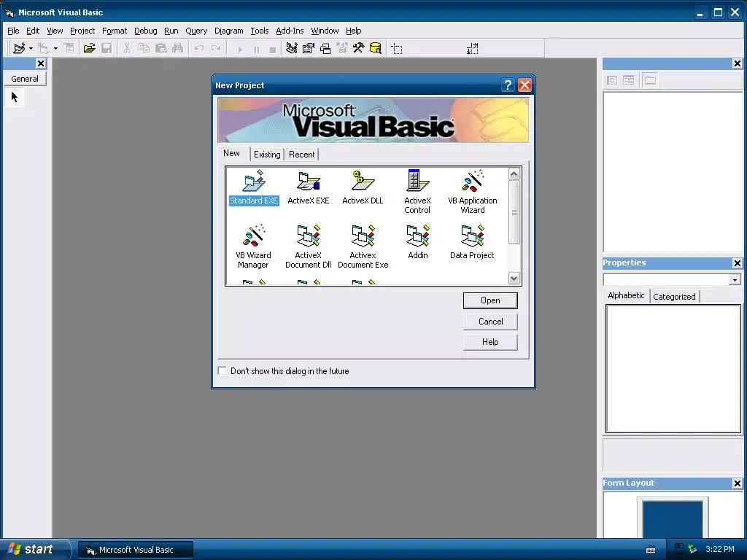747x560 pixels.
Task: Click the Open Project folder icon
Action: point(89,48)
